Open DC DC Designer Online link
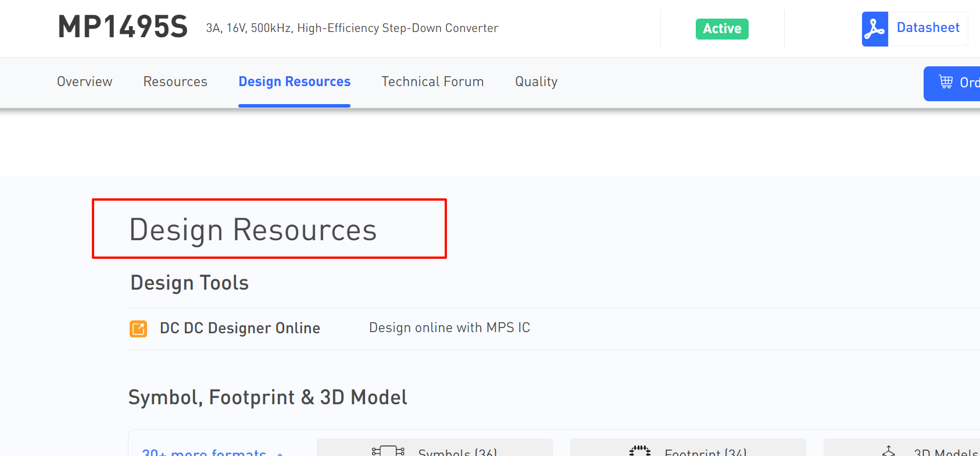 tap(239, 329)
